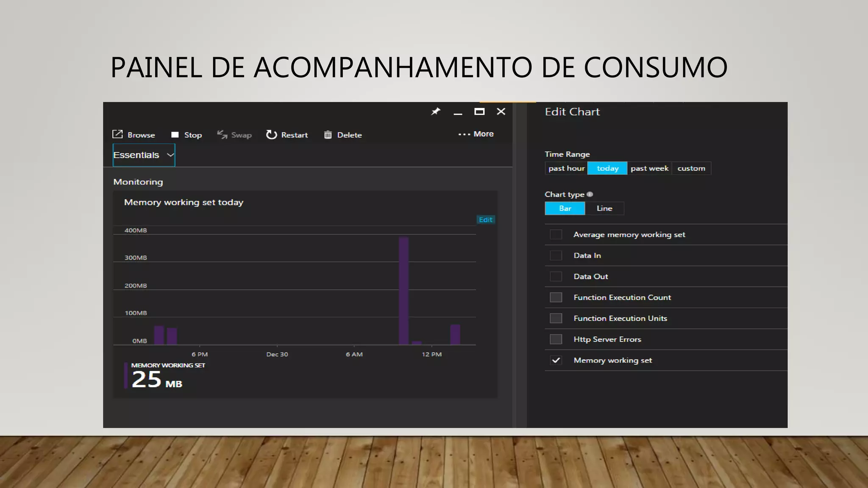868x488 pixels.
Task: Select the today time range
Action: pyautogui.click(x=607, y=168)
